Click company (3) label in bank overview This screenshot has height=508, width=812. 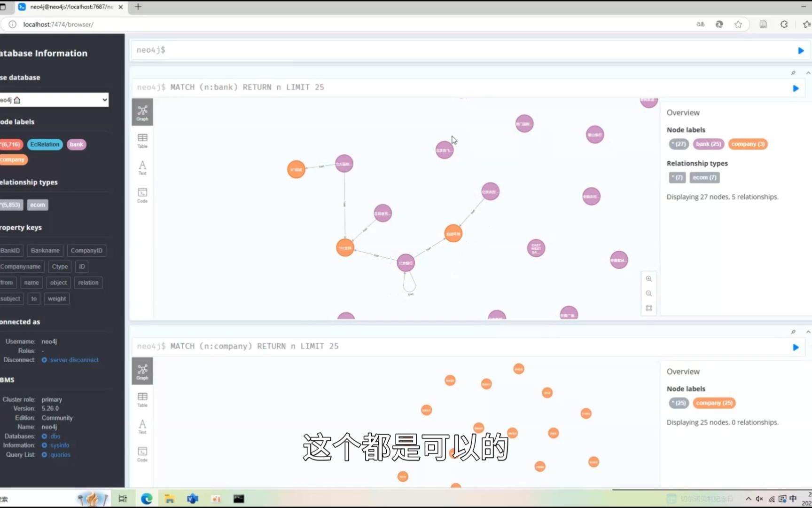tap(748, 144)
